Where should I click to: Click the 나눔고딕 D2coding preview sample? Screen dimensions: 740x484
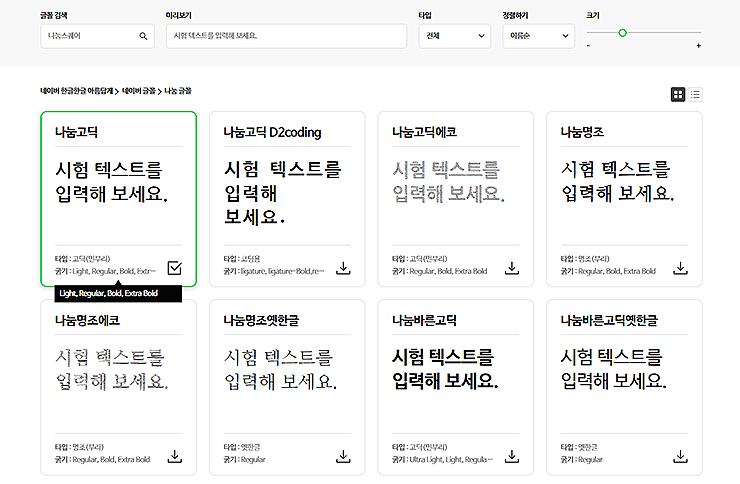(282, 193)
